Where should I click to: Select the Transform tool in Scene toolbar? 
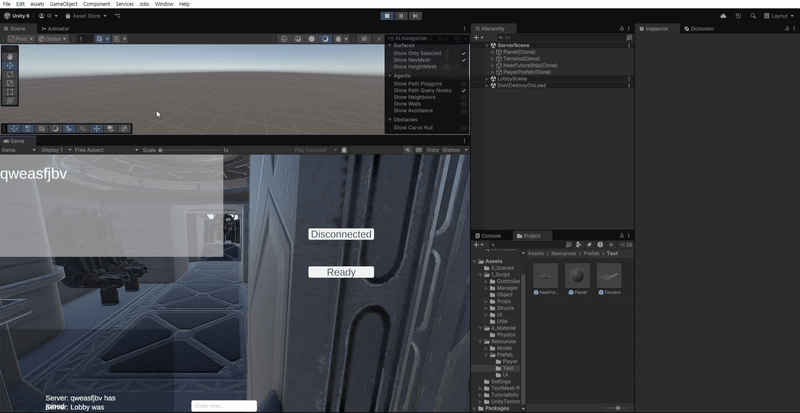[10, 101]
